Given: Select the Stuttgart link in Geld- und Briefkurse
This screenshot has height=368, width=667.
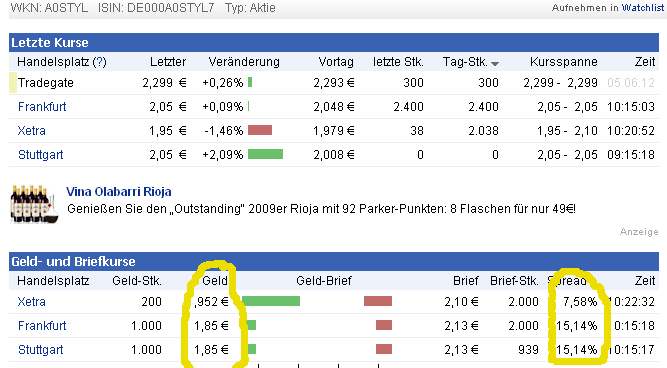Looking at the screenshot, I should [x=40, y=350].
